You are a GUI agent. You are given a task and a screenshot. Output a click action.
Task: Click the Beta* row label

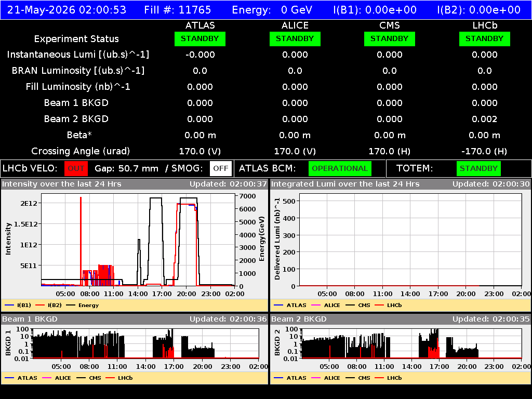[79, 135]
